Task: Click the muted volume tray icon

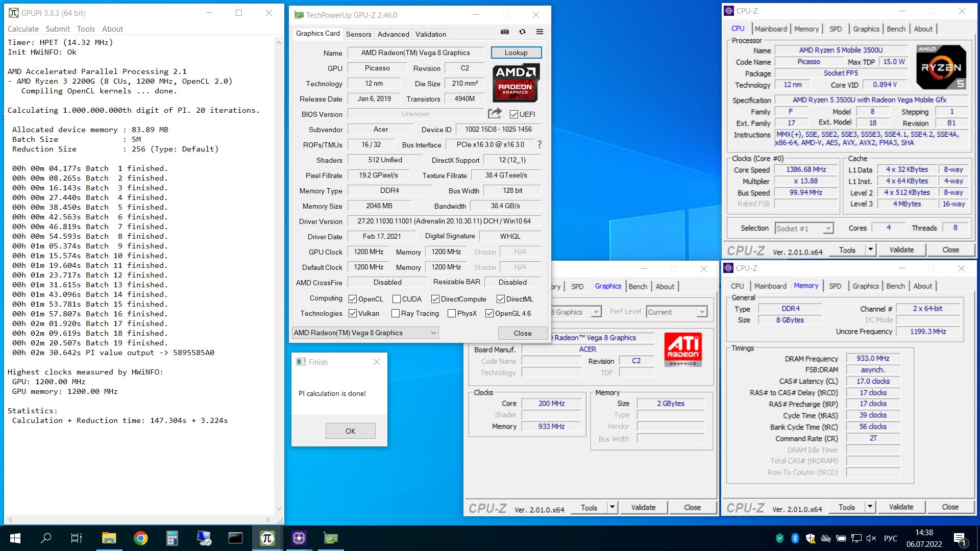Action: click(871, 538)
